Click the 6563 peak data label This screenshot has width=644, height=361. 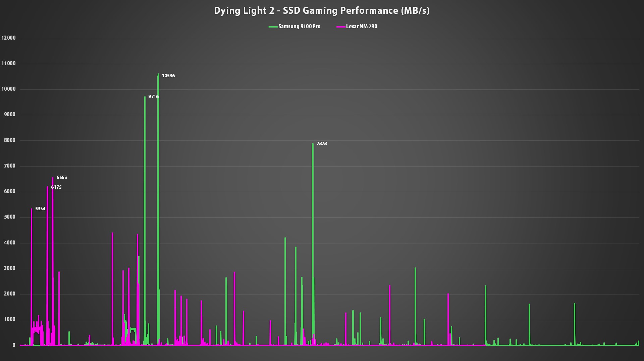tap(62, 178)
